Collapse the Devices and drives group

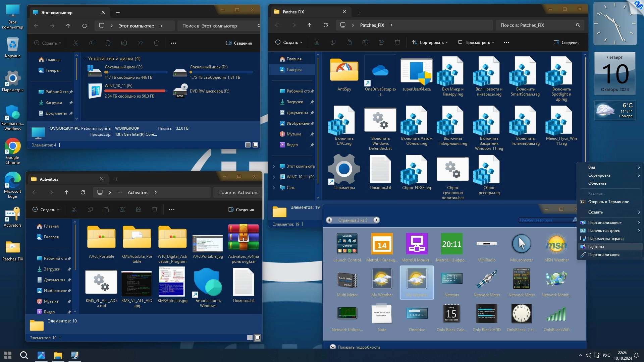click(85, 59)
